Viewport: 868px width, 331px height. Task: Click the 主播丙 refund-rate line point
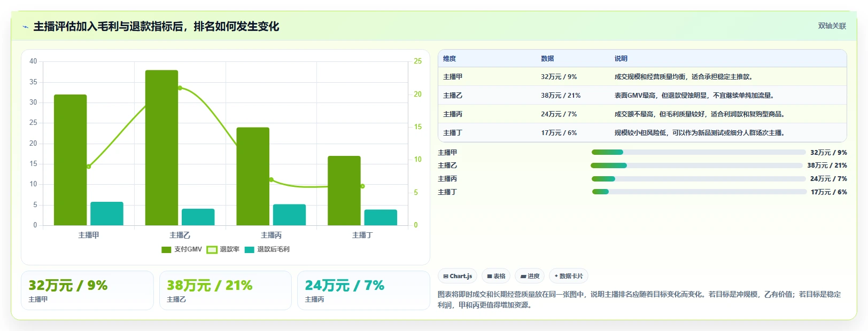tap(272, 179)
